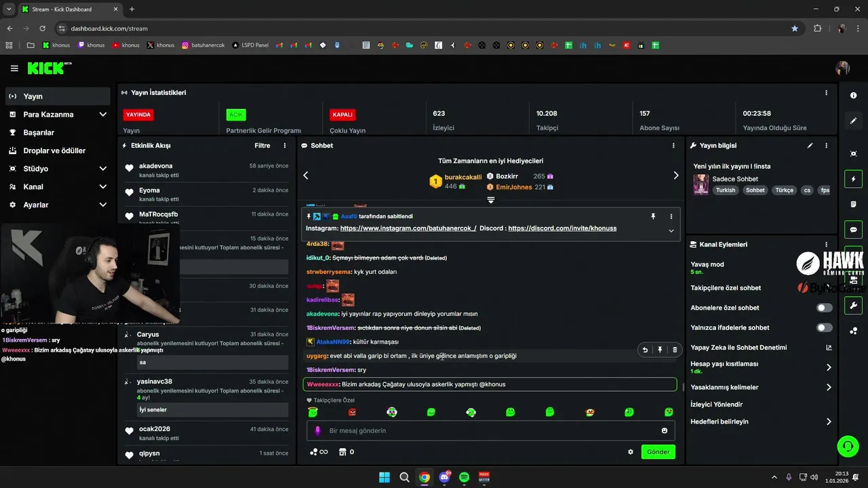Open pinned message three-dot options

click(671, 216)
